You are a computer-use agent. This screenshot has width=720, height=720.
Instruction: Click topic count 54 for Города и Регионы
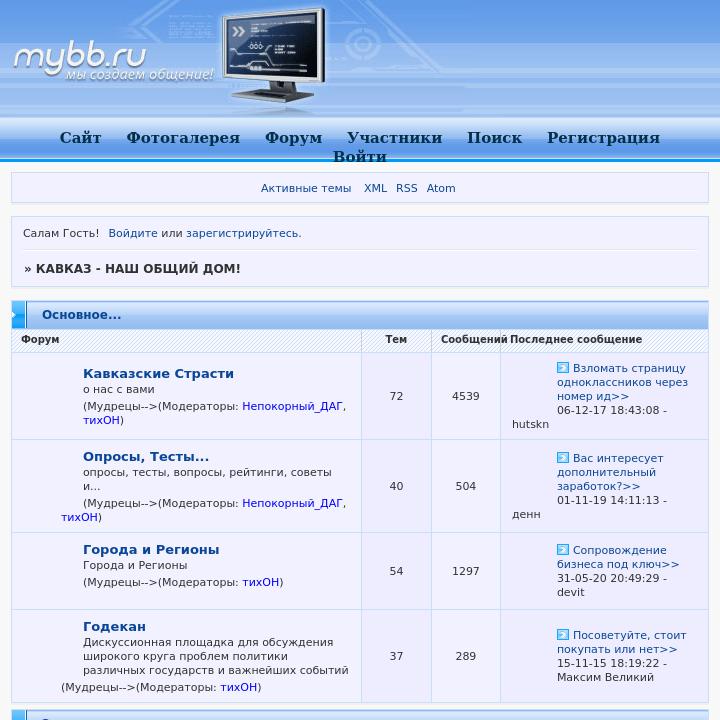coord(396,571)
